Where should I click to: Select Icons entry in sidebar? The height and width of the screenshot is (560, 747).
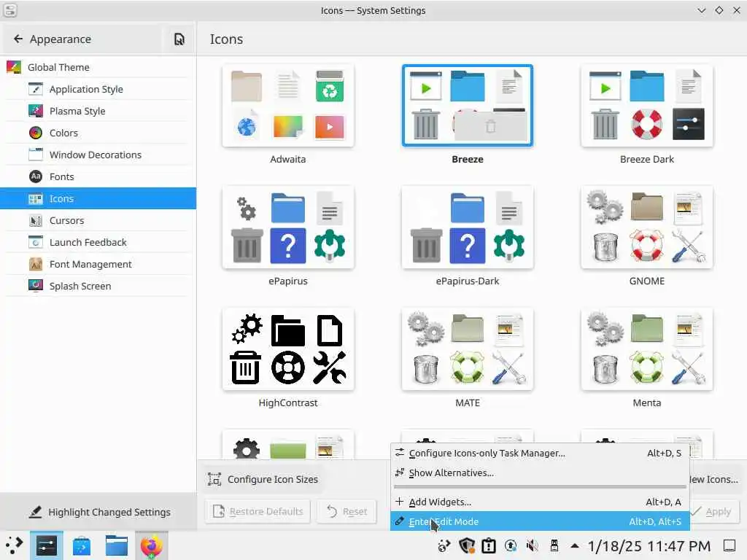[98, 198]
